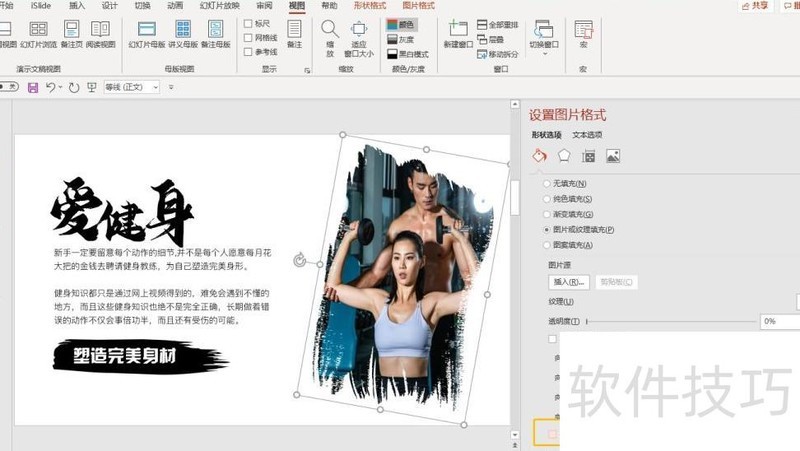Screen dimensions: 800x451
Task: Click Fit to Window (适应窗口大小)
Action: 359,38
